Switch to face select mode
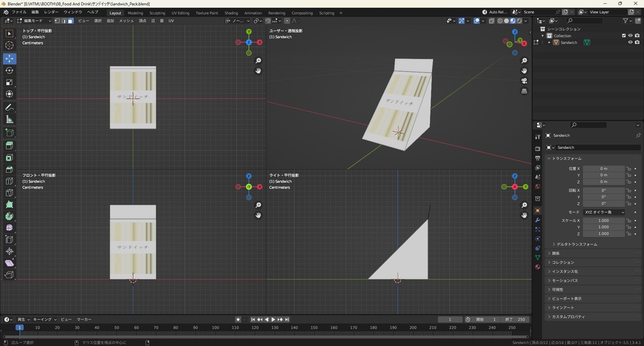 pos(70,21)
